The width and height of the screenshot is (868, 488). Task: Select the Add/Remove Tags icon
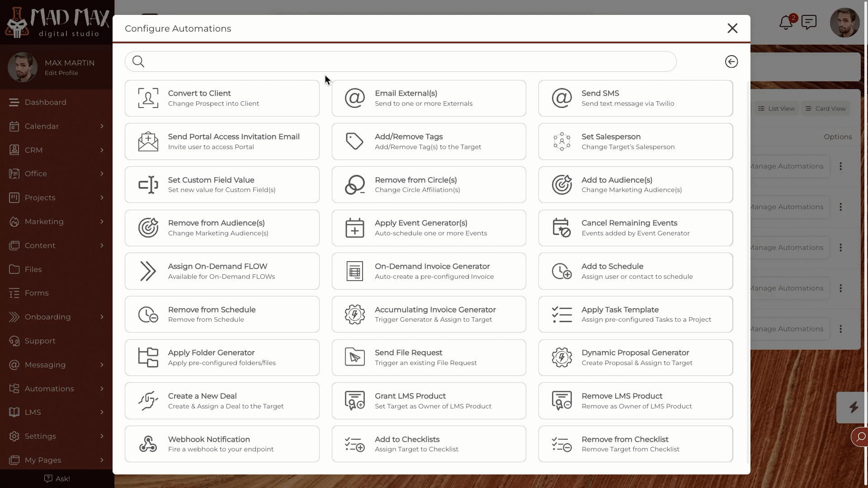(x=355, y=141)
